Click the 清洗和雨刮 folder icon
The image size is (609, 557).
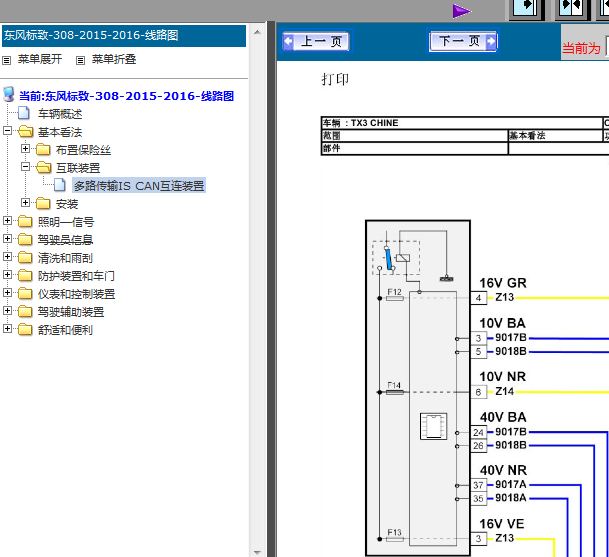pos(25,257)
